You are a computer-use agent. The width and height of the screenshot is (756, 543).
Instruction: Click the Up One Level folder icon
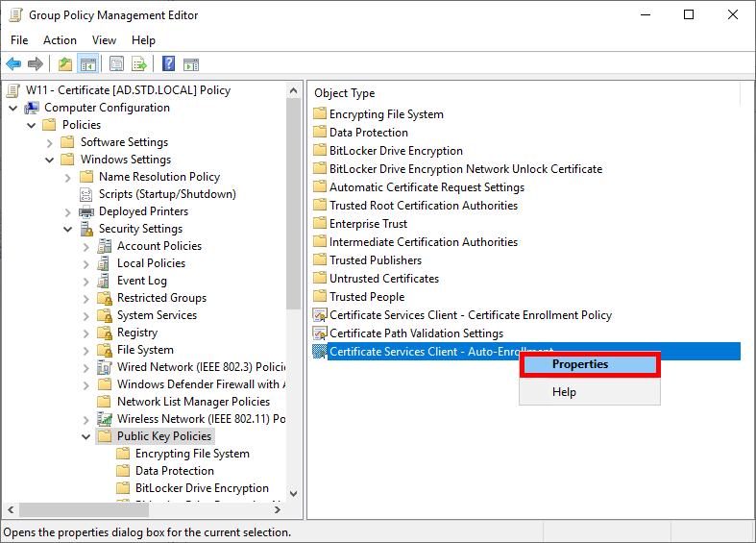(x=64, y=64)
